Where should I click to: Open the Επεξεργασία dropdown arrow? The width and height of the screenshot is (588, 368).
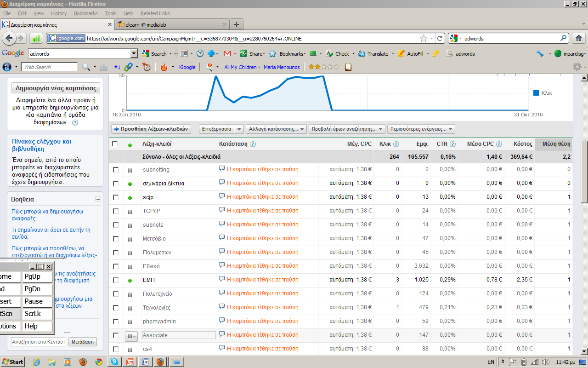239,129
